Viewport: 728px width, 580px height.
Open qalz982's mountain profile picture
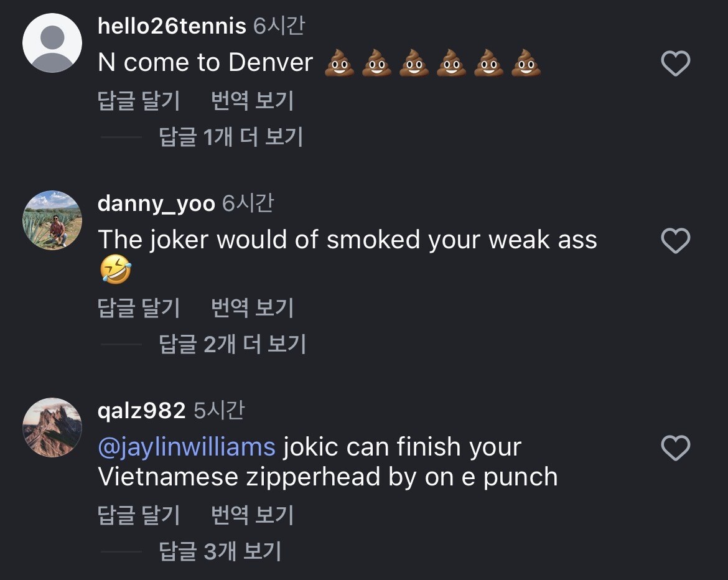coord(52,428)
